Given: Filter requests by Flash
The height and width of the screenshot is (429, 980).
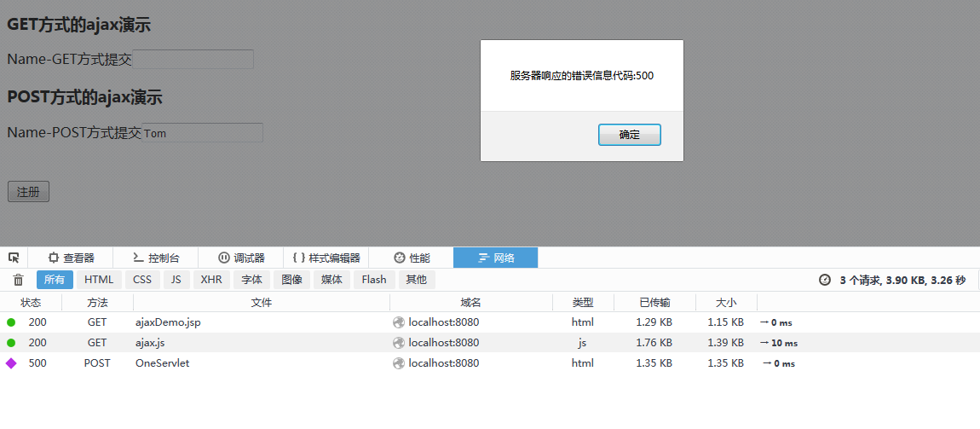Looking at the screenshot, I should tap(374, 280).
